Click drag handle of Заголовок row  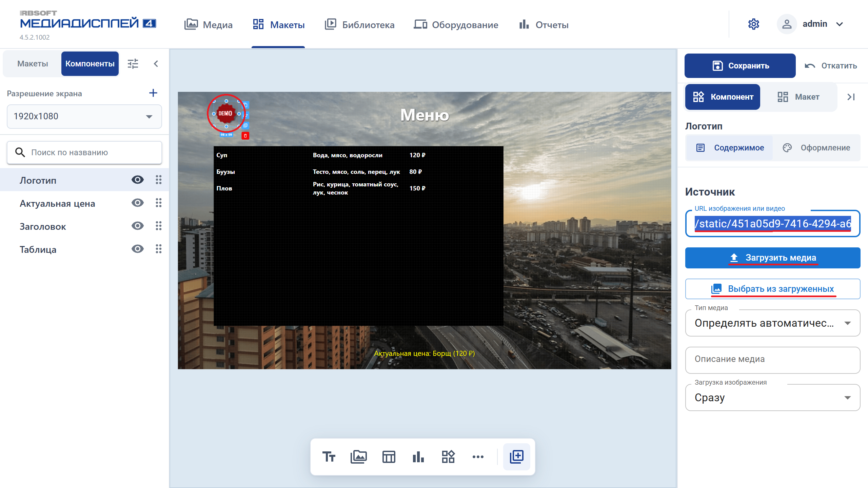(158, 226)
